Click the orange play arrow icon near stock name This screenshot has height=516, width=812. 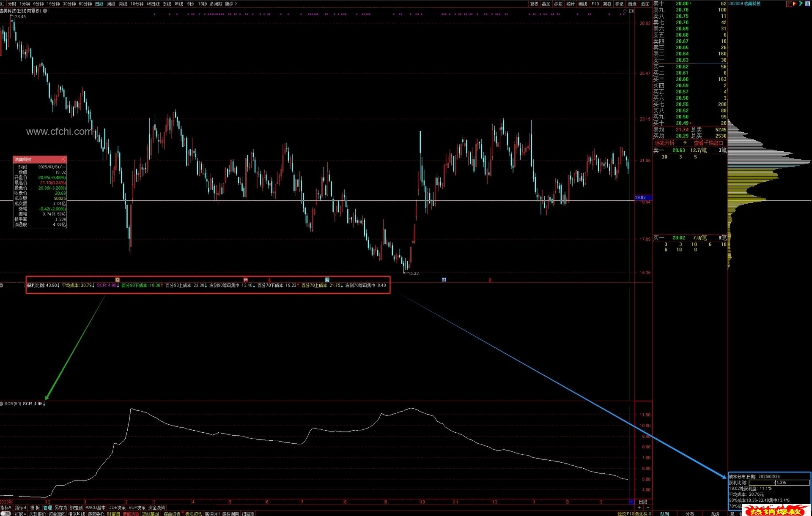click(x=795, y=4)
